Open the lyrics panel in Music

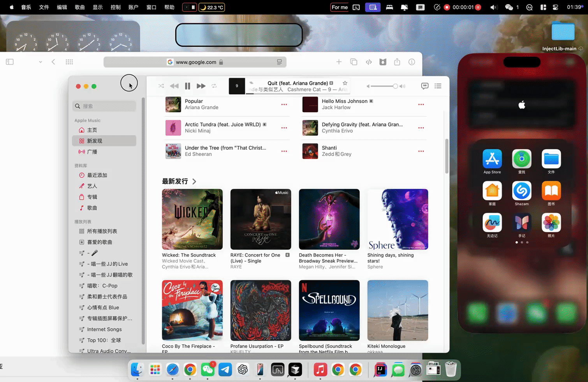[425, 86]
